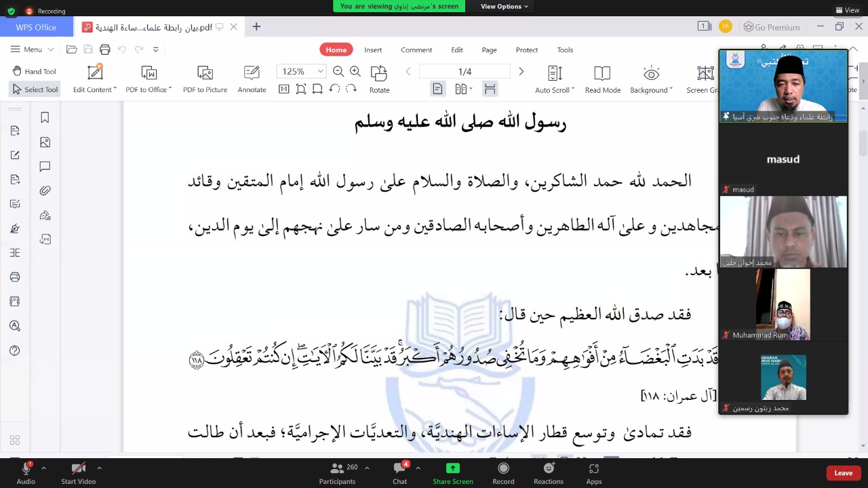This screenshot has height=488, width=868.
Task: Toggle single page view mode
Action: 437,89
